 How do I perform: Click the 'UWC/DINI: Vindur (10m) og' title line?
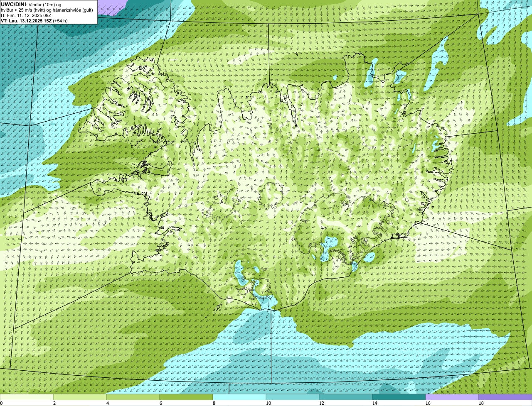coord(31,4)
